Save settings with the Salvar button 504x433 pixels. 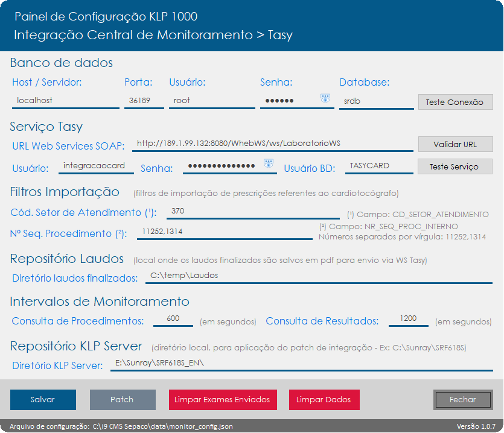click(43, 400)
